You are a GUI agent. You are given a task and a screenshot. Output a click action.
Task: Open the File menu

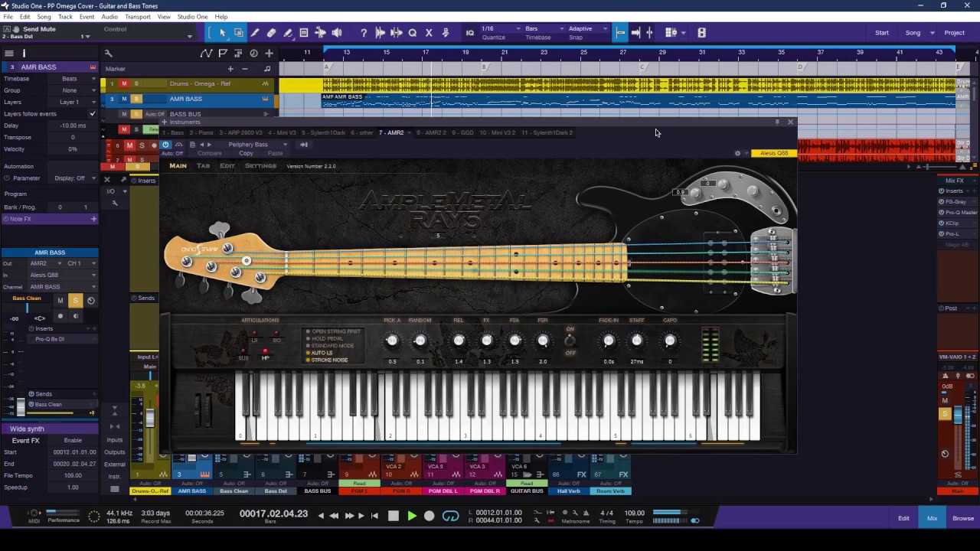(8, 17)
